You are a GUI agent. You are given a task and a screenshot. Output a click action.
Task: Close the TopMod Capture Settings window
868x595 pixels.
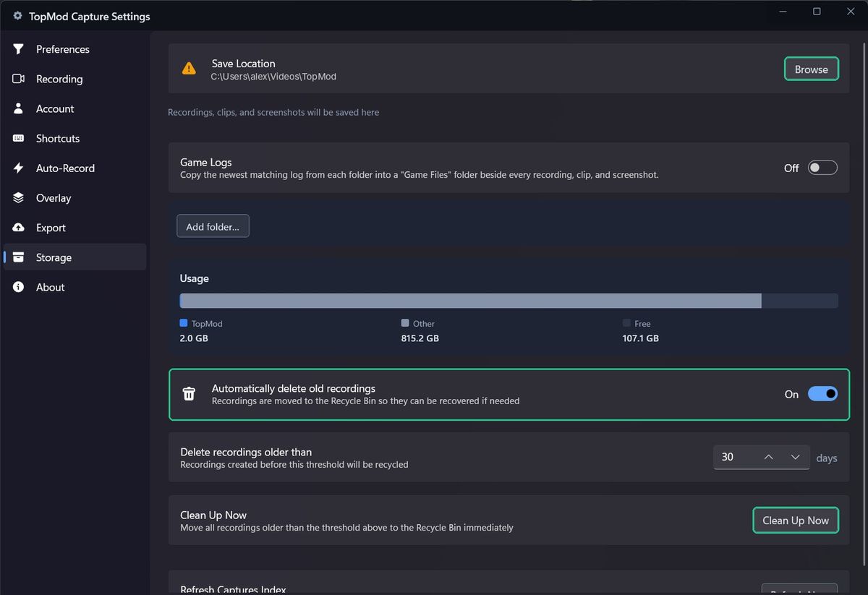point(851,11)
